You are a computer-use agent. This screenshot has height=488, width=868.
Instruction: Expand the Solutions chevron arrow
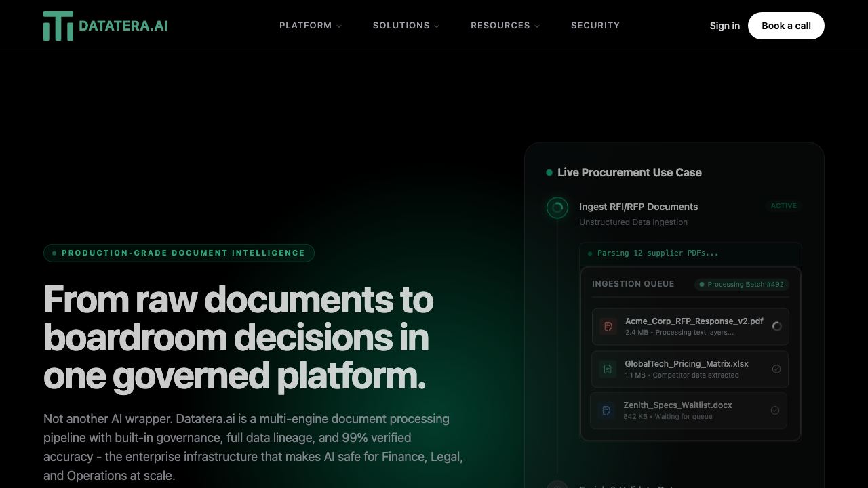437,26
